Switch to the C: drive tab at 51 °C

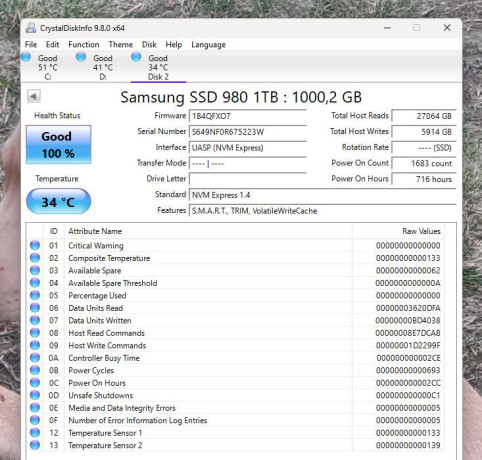(48, 67)
